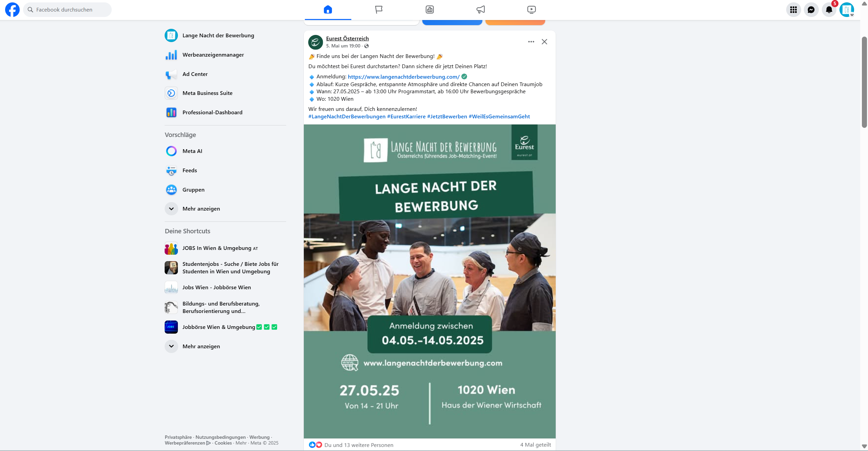Click the Ad Center megaphone icon in sidebar
Image resolution: width=868 pixels, height=451 pixels.
(171, 74)
